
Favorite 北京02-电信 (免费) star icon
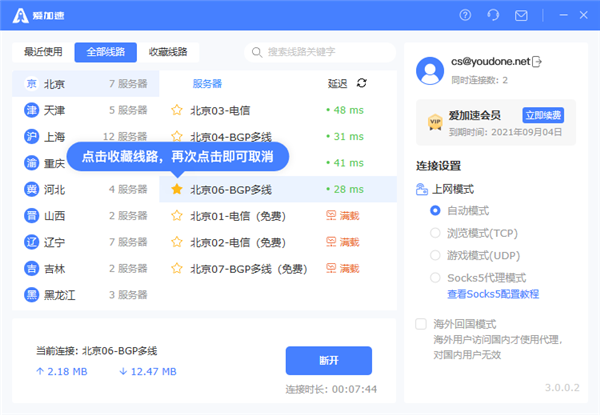(x=177, y=242)
